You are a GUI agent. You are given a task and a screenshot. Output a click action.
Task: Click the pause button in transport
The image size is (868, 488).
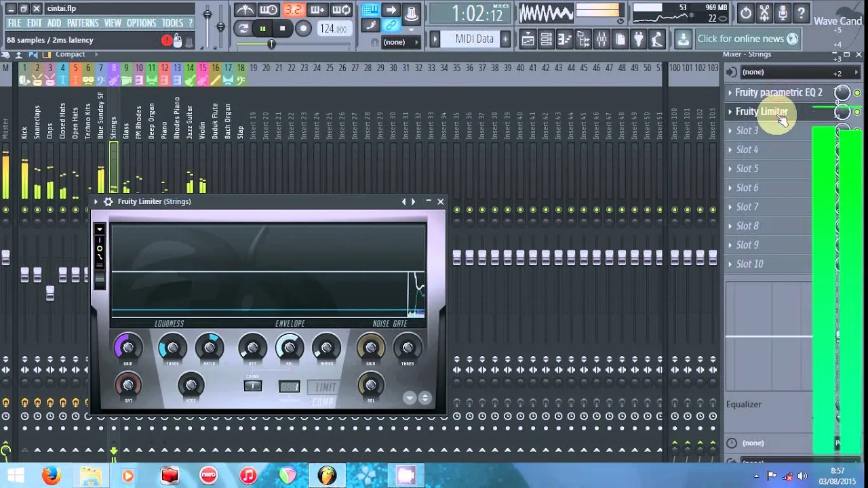click(262, 28)
